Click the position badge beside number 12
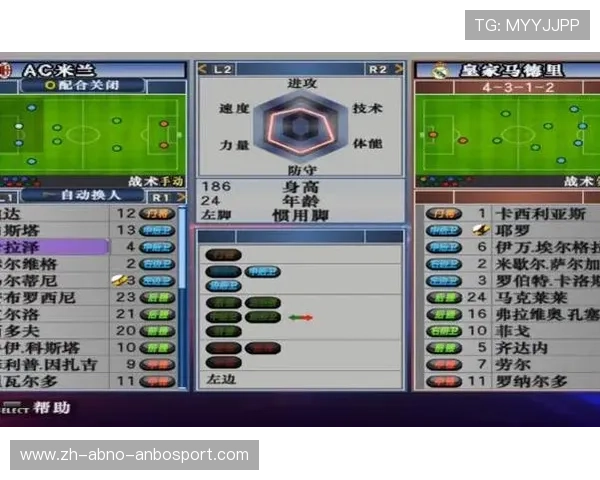 (x=158, y=213)
